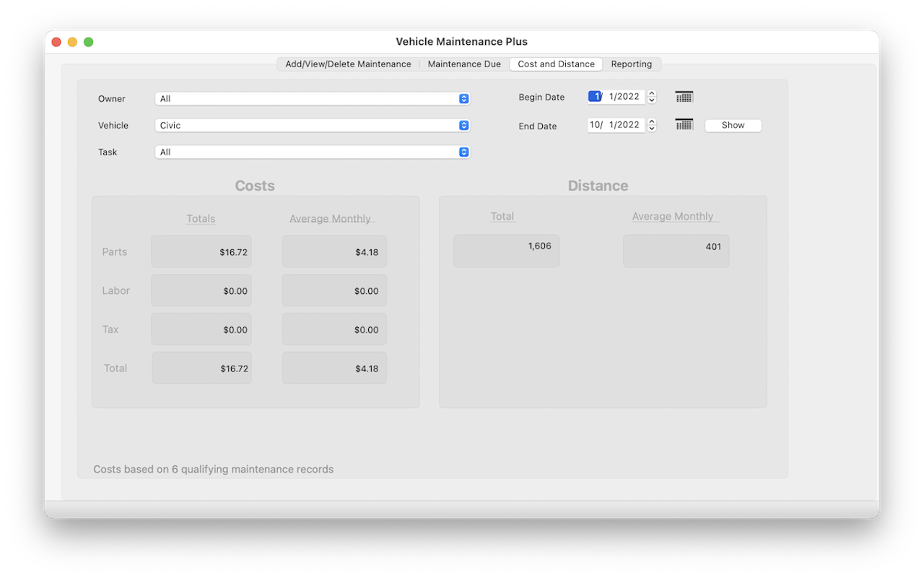Open the Begin Date calendar picker icon
The height and width of the screenshot is (578, 924).
click(x=684, y=97)
